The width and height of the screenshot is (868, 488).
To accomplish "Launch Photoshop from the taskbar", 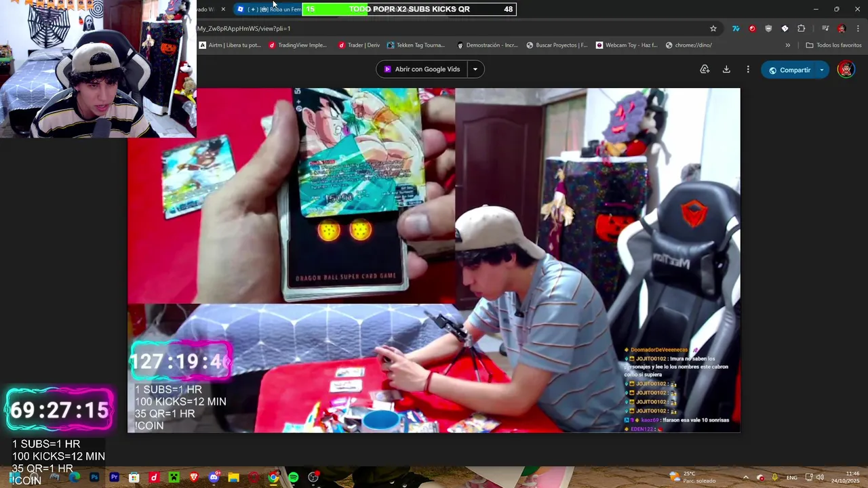I will pos(94,477).
